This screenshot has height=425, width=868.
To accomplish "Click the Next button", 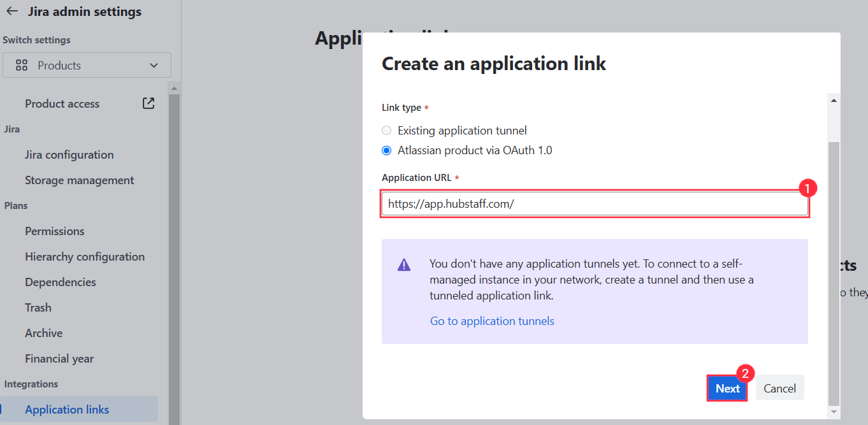I will pos(728,388).
